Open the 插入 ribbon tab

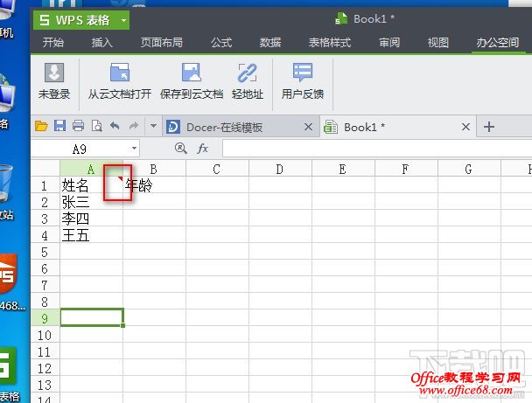101,42
